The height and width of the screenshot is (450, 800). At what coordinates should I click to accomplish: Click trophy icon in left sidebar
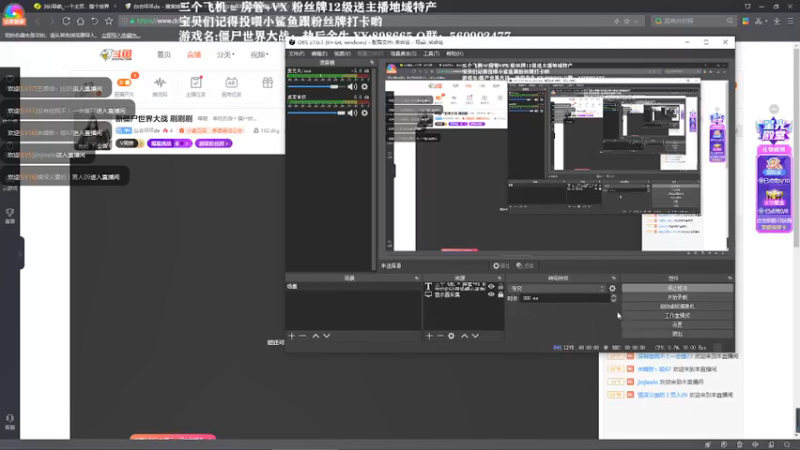10,215
